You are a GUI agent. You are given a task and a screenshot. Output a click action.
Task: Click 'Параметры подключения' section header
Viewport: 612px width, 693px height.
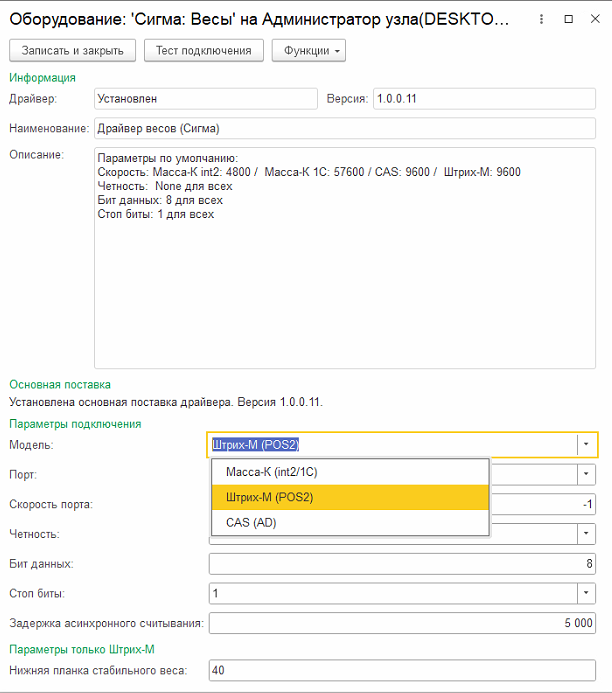[x=75, y=424]
